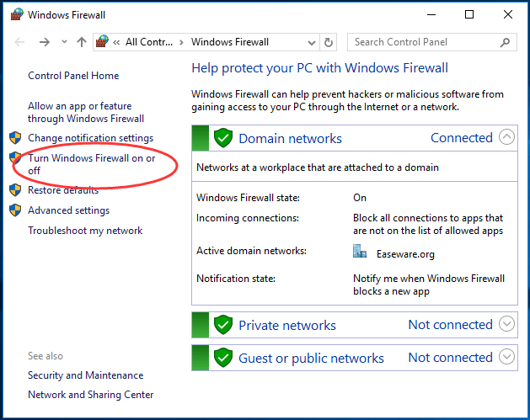Click the firewall icon in address bar

[x=102, y=41]
